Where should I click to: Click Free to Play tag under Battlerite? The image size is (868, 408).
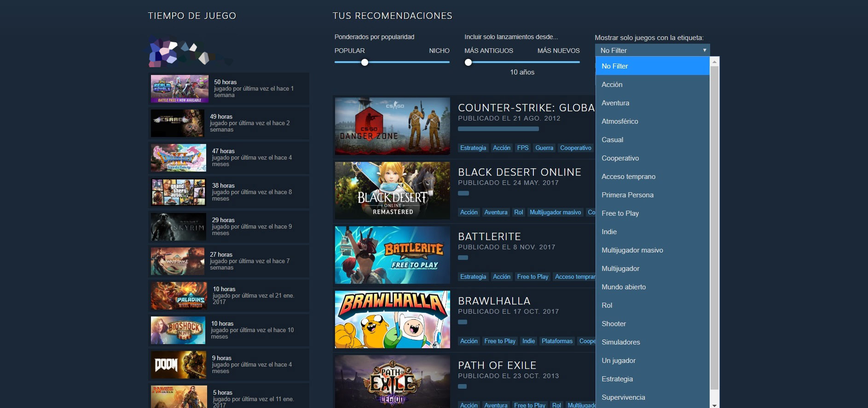coord(532,276)
